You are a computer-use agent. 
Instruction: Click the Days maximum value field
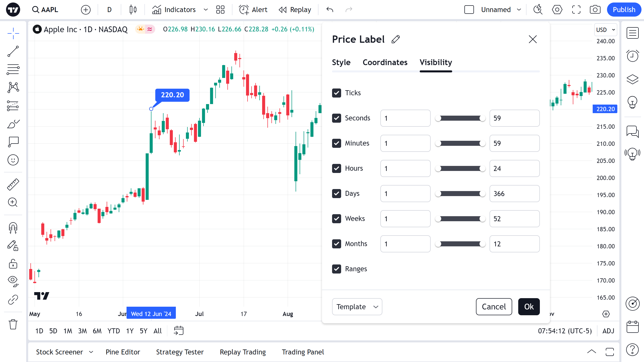[x=514, y=194]
